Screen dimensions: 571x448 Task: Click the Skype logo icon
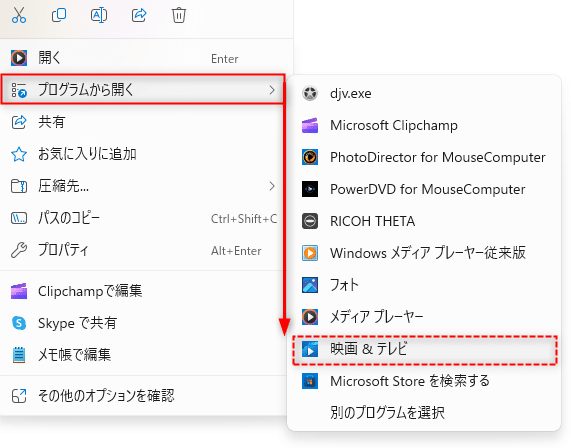[x=19, y=323]
